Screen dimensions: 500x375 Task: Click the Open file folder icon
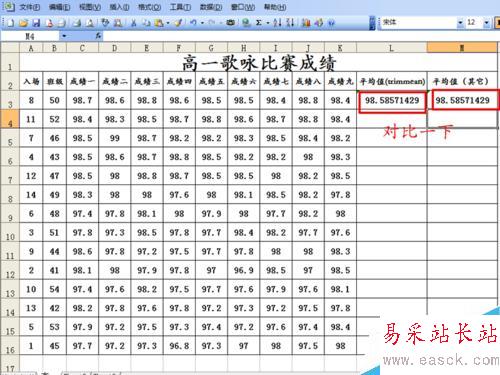point(23,23)
